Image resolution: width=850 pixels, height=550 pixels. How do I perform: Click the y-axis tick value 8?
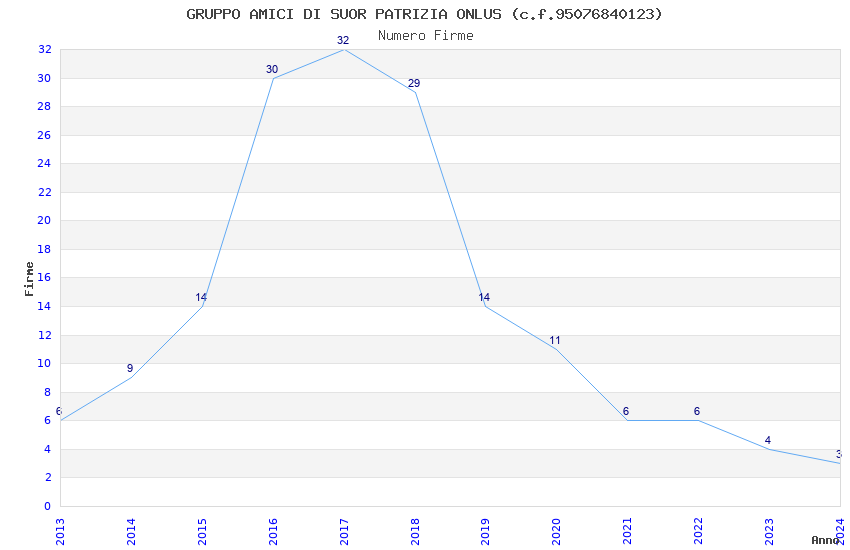(x=48, y=392)
